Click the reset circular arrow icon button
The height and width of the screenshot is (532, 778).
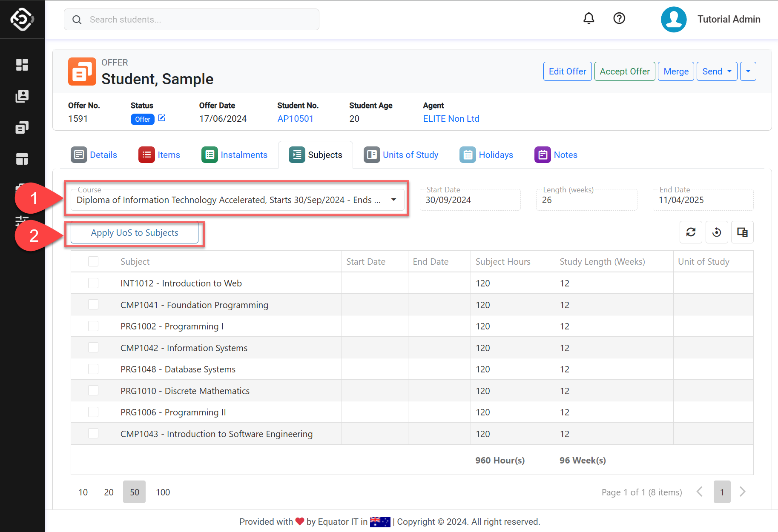coord(717,232)
